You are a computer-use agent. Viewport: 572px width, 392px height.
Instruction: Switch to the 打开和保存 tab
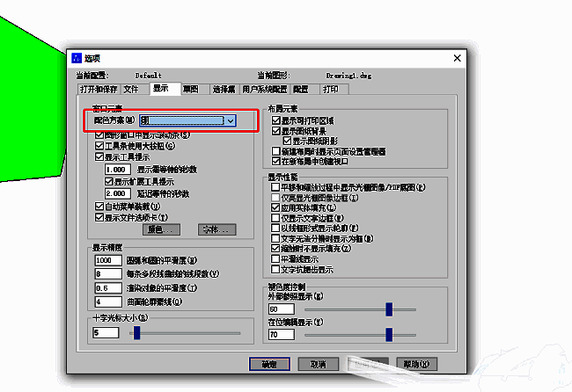(x=98, y=89)
